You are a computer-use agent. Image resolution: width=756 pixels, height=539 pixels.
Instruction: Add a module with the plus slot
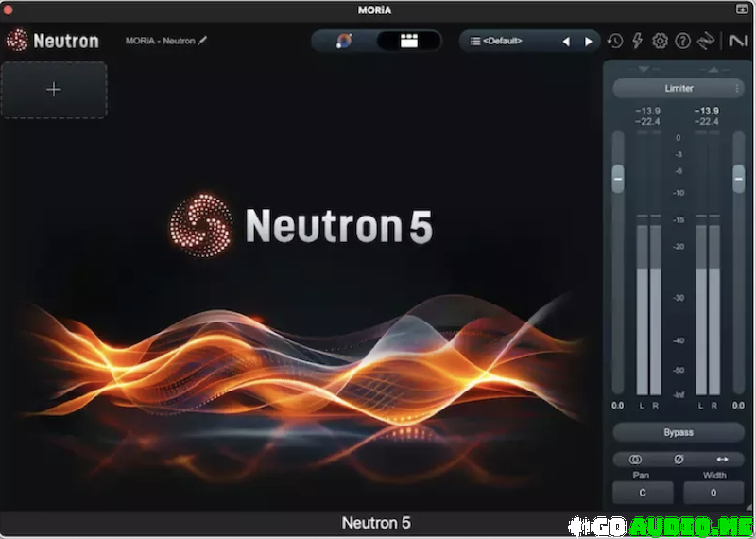coord(54,90)
